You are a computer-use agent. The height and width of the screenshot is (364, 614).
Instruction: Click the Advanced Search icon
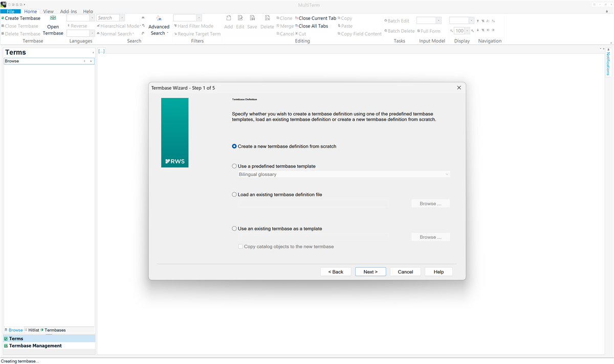pos(159,18)
